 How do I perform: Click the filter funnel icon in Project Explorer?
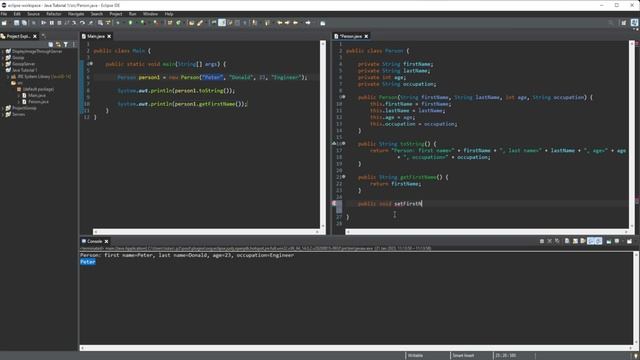pyautogui.click(x=66, y=44)
